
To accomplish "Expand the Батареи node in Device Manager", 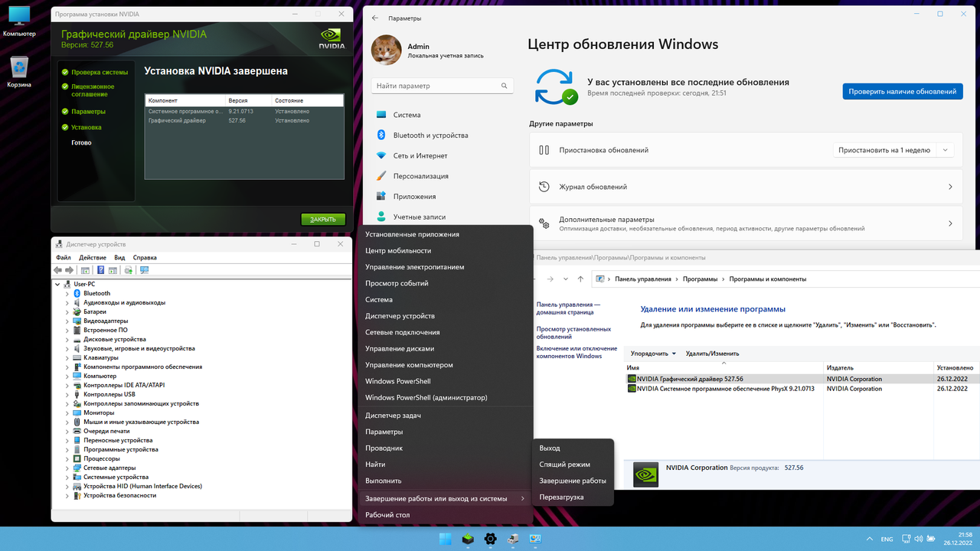I will (67, 311).
